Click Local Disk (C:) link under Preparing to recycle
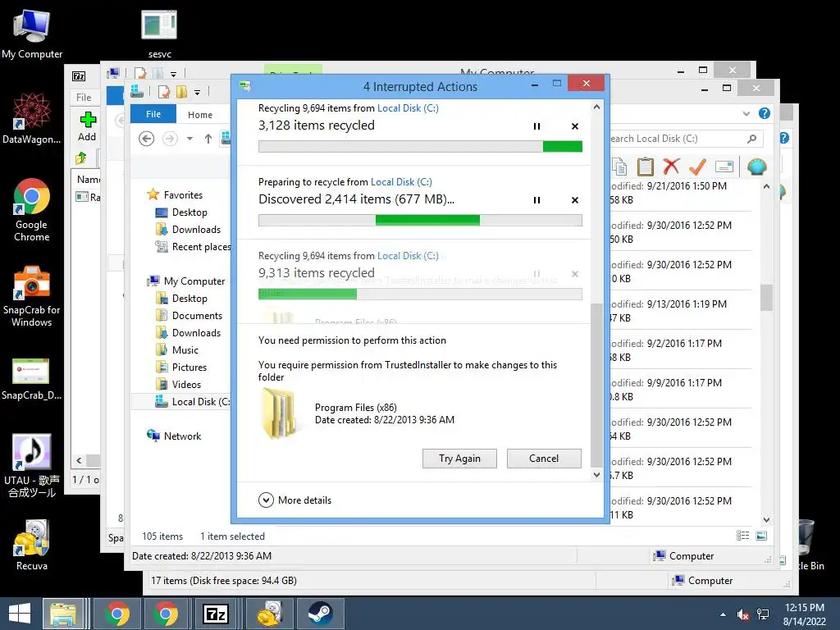The image size is (840, 630). pos(401,182)
